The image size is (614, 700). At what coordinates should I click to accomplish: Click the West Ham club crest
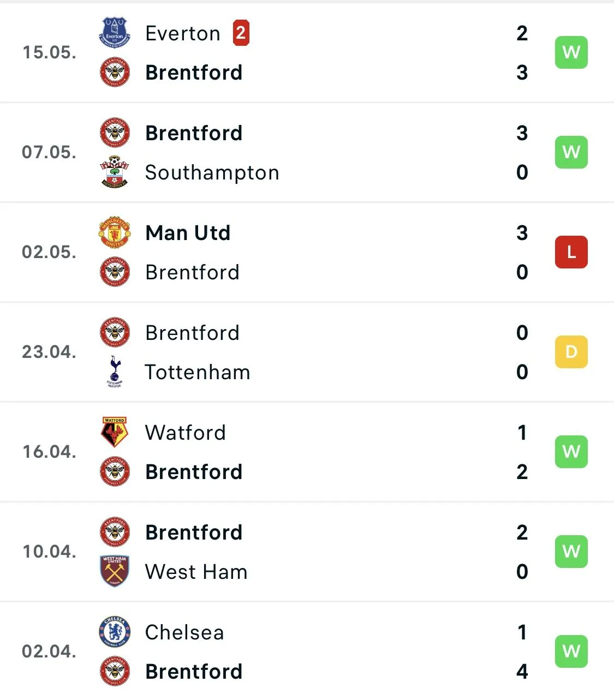click(115, 571)
